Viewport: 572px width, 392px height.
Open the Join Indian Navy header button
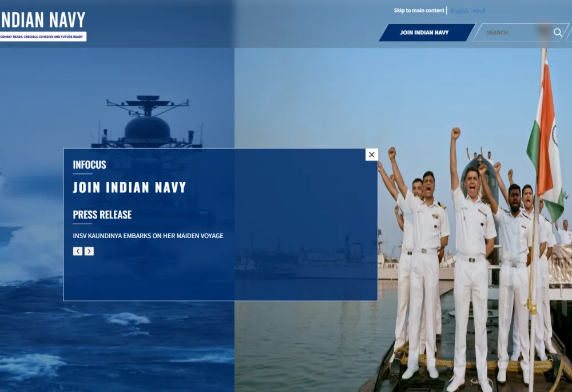coord(427,33)
